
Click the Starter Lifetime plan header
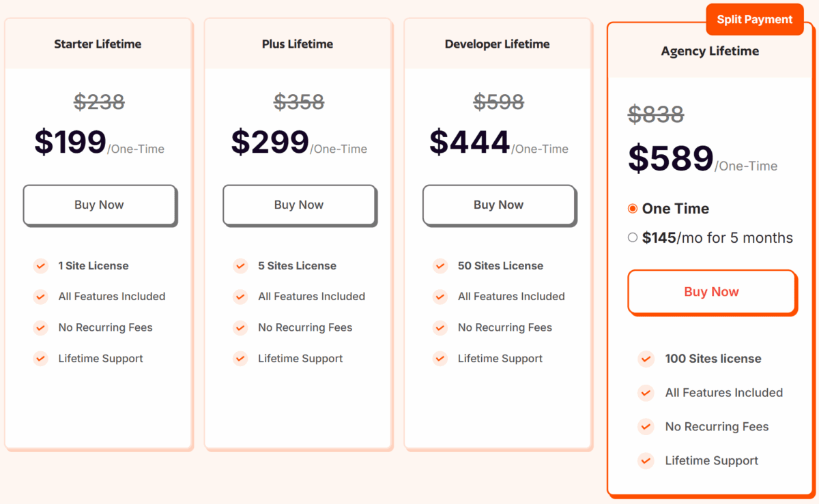(x=98, y=44)
